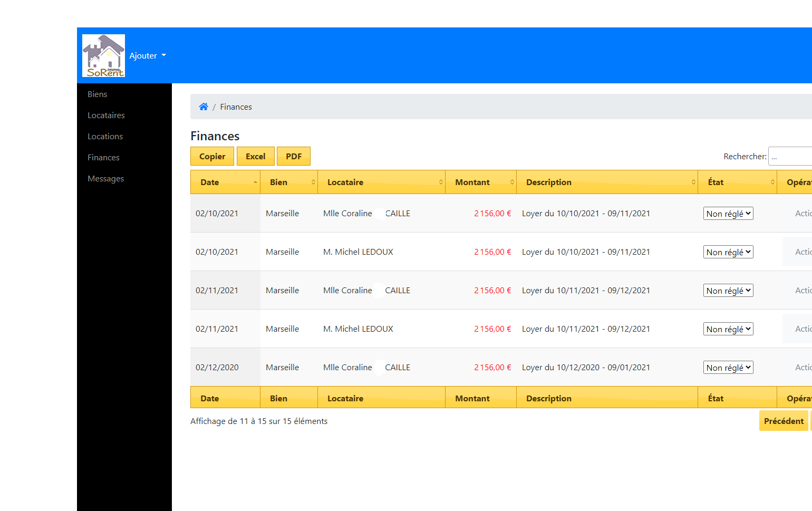The height and width of the screenshot is (511, 812).
Task: Sort table by Date column arrow
Action: click(255, 182)
